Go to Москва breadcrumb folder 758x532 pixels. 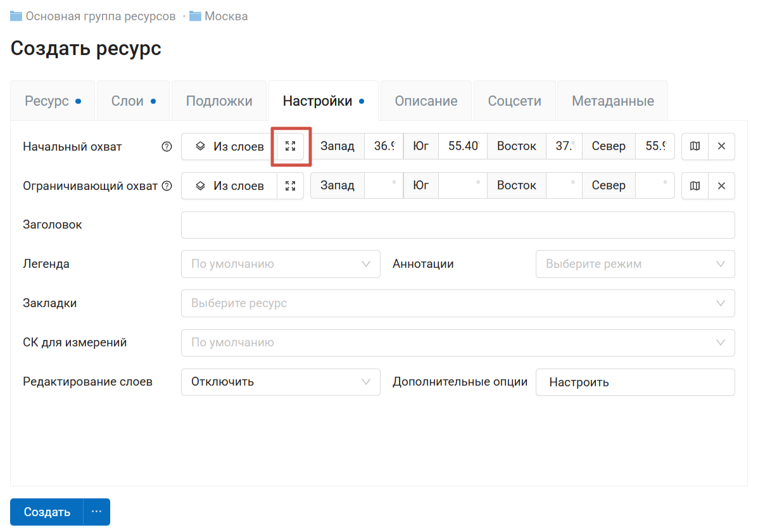(x=225, y=16)
